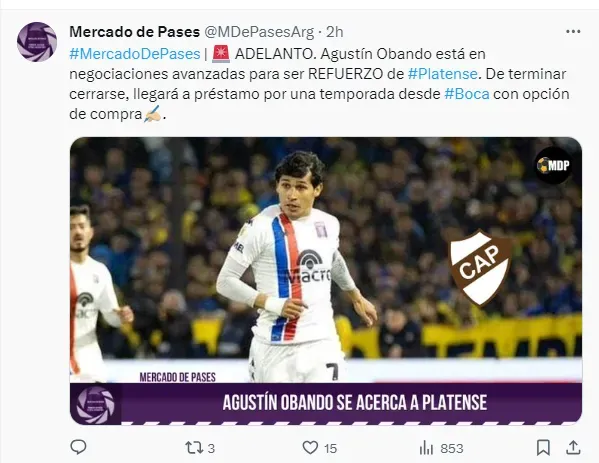Share the tweet via upload icon
599x463 pixels.
point(573,447)
